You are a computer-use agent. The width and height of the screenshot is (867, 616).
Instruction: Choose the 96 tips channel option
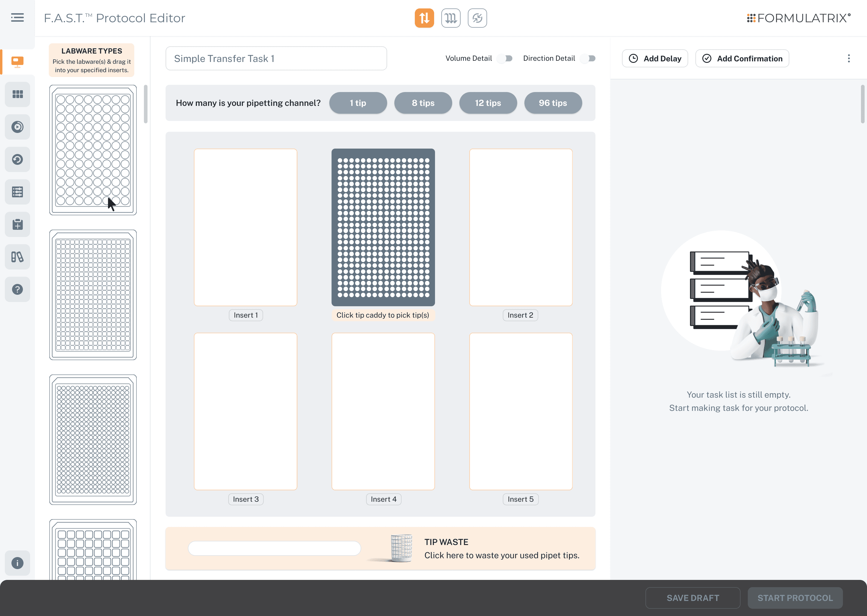(x=553, y=103)
